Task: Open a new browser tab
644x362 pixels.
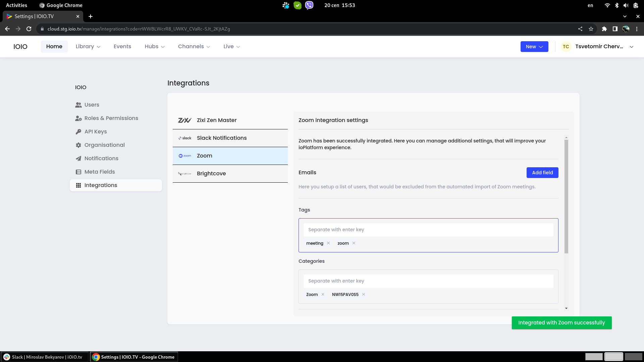Action: [x=91, y=16]
